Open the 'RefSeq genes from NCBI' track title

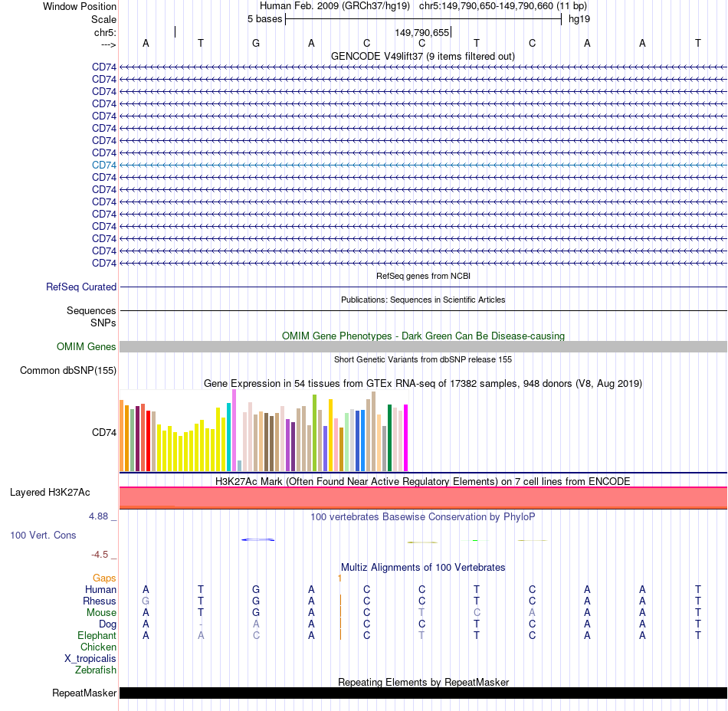coord(423,276)
